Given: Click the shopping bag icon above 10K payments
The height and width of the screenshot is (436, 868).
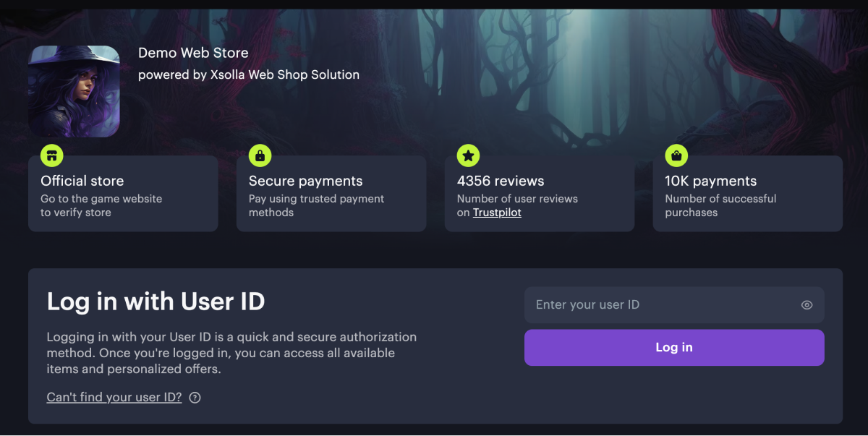Looking at the screenshot, I should [x=676, y=155].
